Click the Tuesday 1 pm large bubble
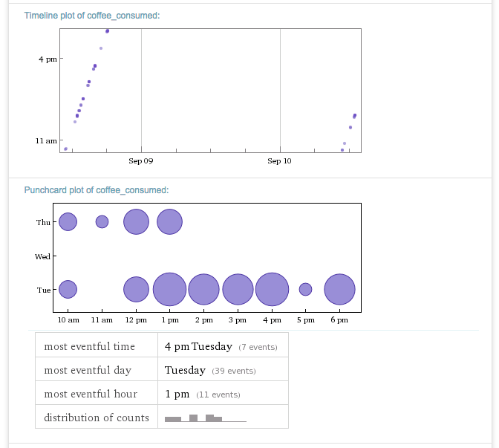The height and width of the screenshot is (448, 499). click(x=169, y=290)
